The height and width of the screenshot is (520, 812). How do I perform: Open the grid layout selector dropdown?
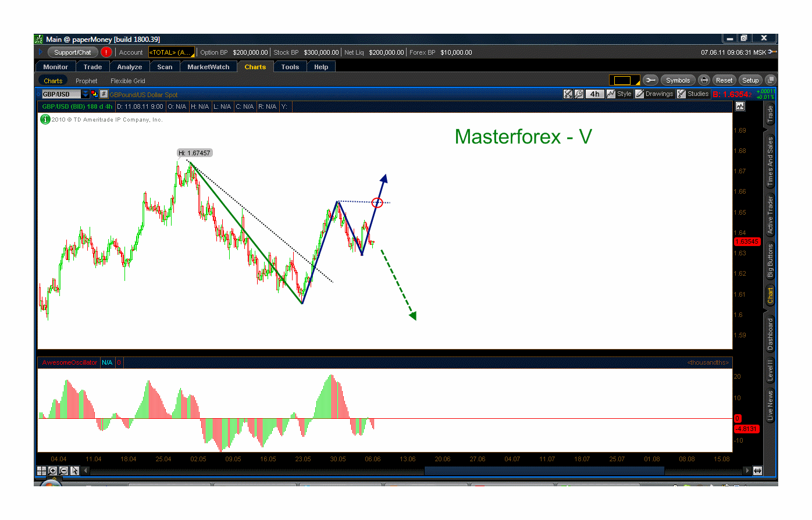625,80
